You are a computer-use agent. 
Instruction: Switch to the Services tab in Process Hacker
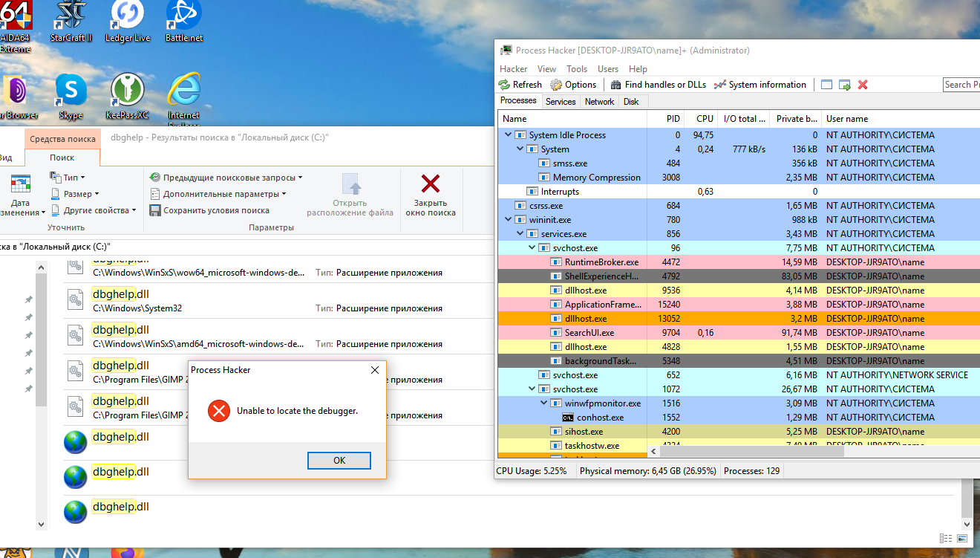[x=561, y=101]
